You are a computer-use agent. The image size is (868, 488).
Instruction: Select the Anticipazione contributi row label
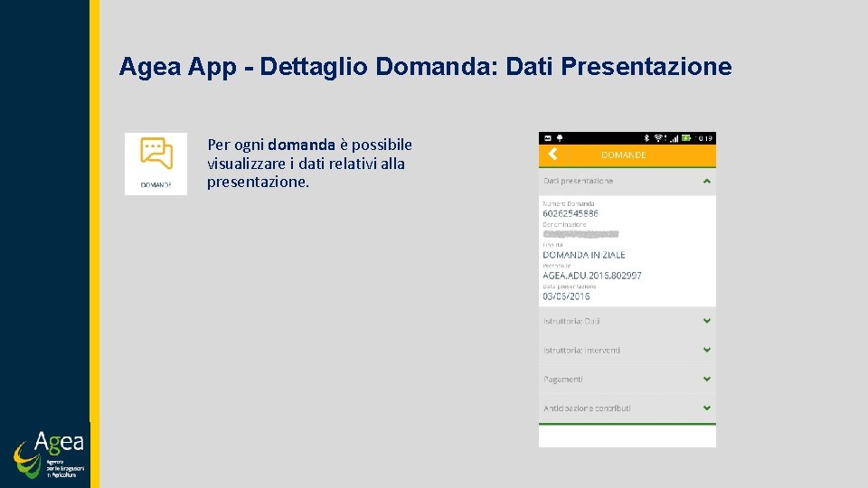coord(587,408)
